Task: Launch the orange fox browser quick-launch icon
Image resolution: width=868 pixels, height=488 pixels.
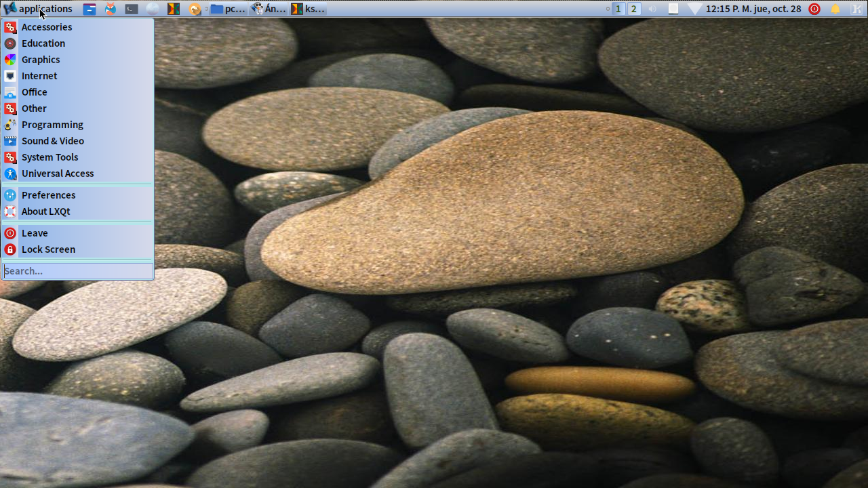Action: (111, 9)
